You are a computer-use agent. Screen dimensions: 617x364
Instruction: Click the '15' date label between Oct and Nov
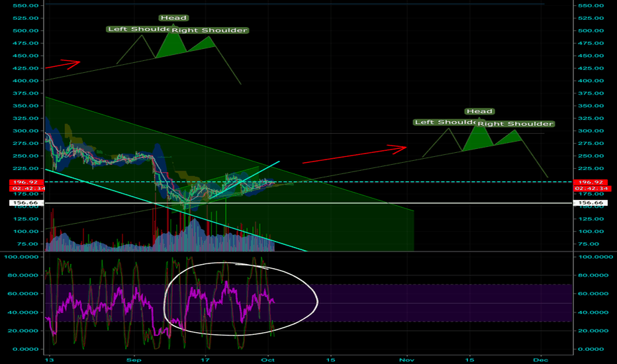(330, 359)
